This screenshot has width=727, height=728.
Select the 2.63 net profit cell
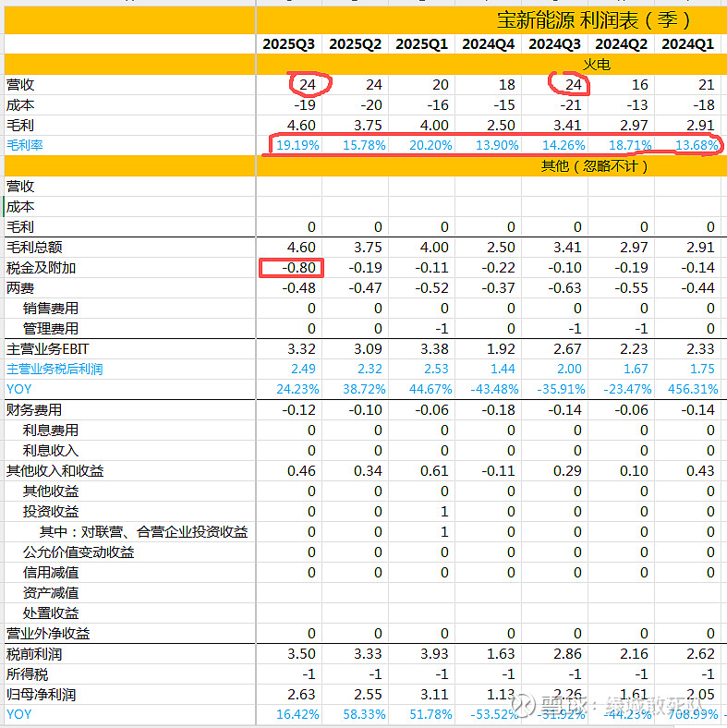301,695
